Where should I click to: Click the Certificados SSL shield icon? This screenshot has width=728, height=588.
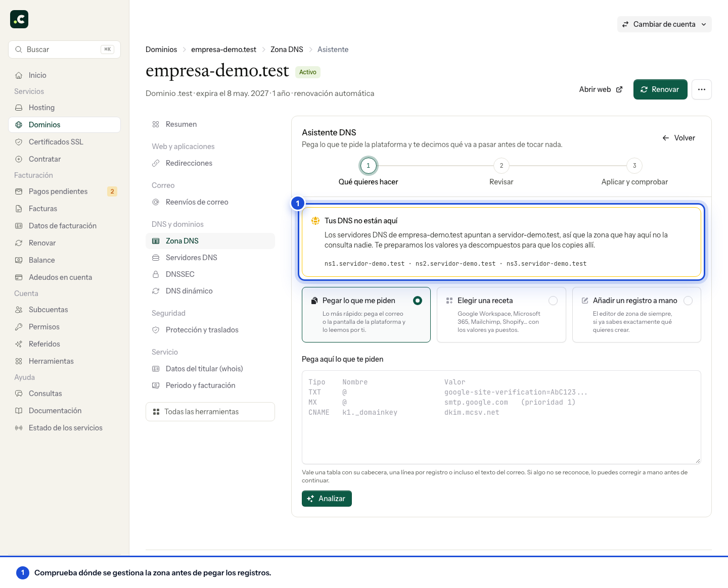(19, 142)
